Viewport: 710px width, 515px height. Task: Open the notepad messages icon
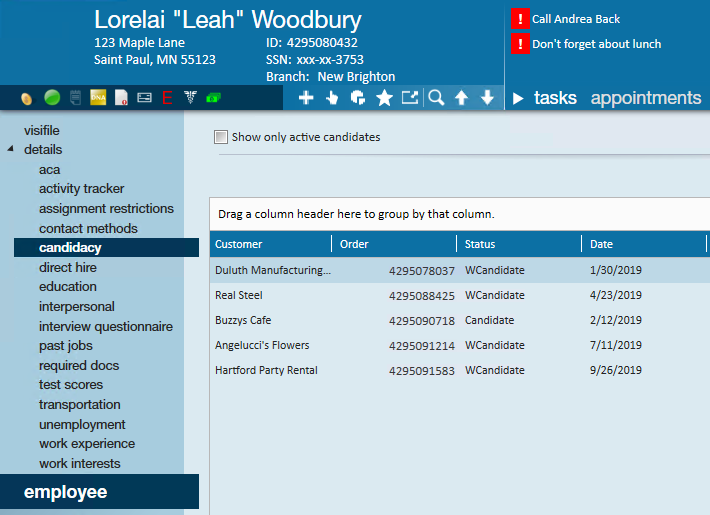pyautogui.click(x=76, y=97)
